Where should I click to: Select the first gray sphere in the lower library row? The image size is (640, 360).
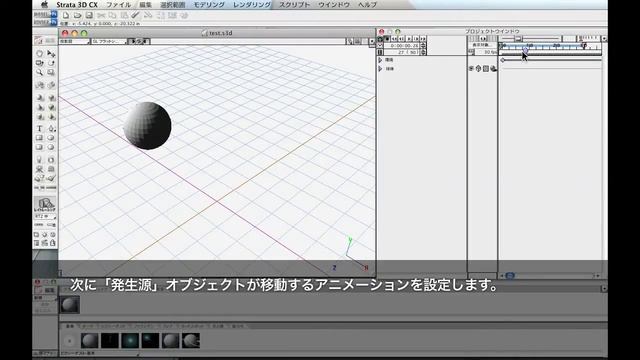pos(89,340)
